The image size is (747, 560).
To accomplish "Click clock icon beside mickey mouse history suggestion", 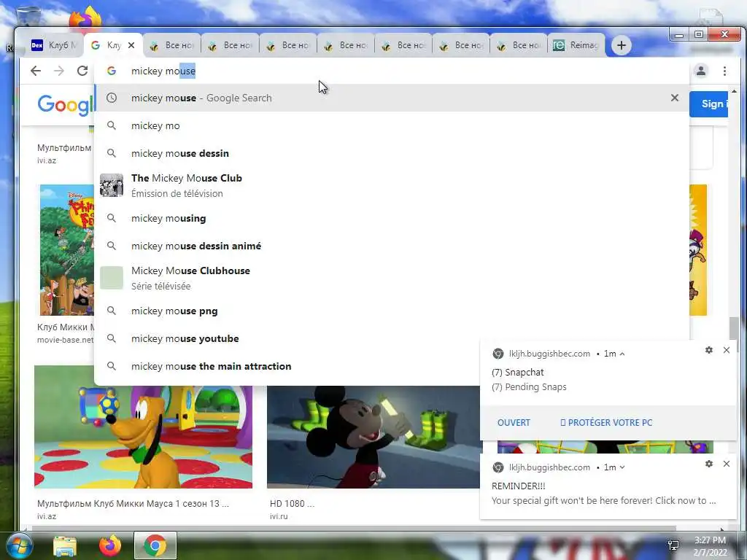I will [112, 98].
